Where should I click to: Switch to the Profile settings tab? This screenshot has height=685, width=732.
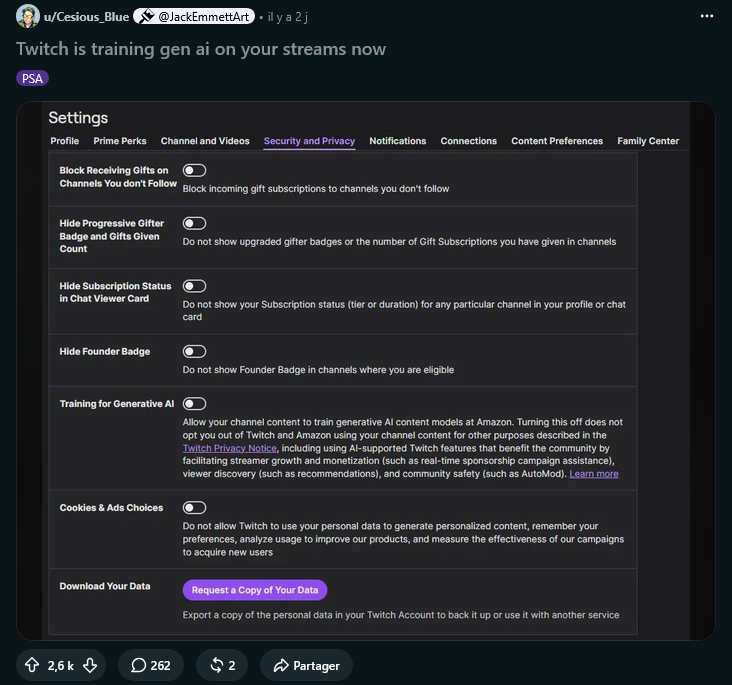click(x=64, y=141)
